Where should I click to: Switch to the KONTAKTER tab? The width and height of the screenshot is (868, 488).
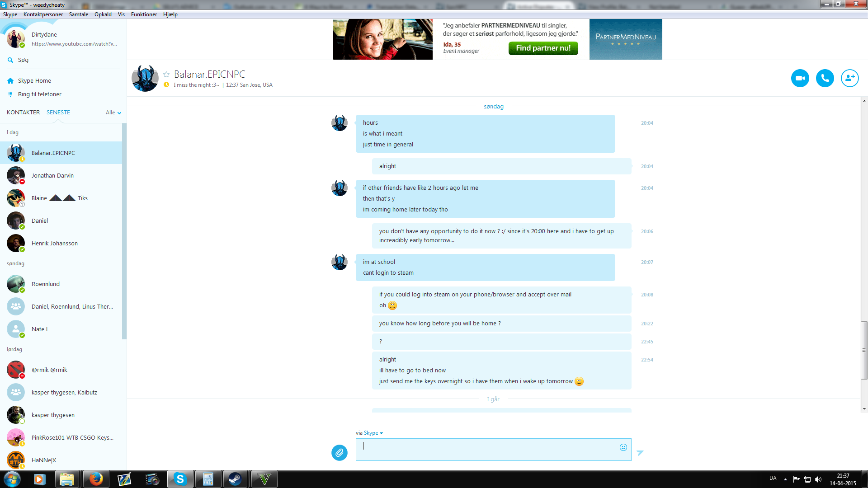coord(23,113)
